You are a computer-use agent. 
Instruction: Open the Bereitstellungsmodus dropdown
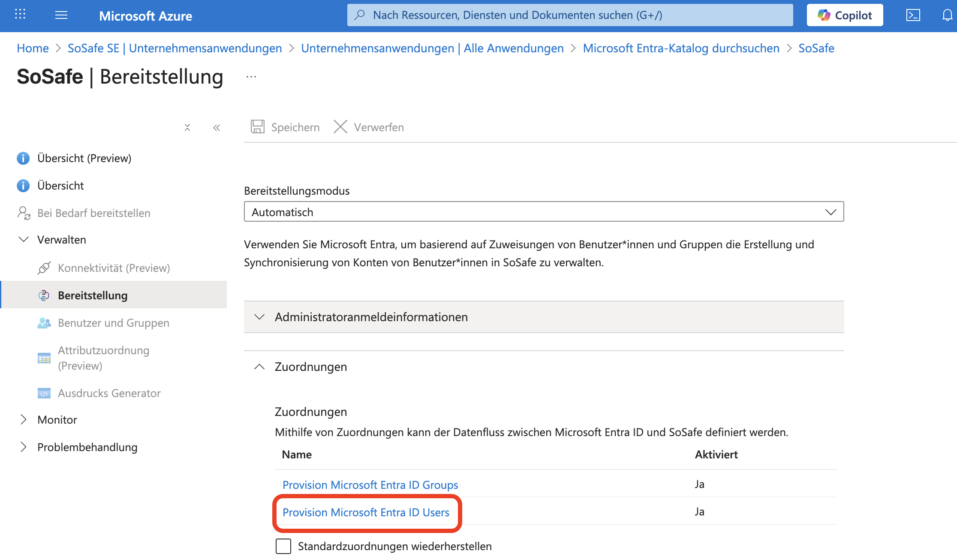(544, 212)
